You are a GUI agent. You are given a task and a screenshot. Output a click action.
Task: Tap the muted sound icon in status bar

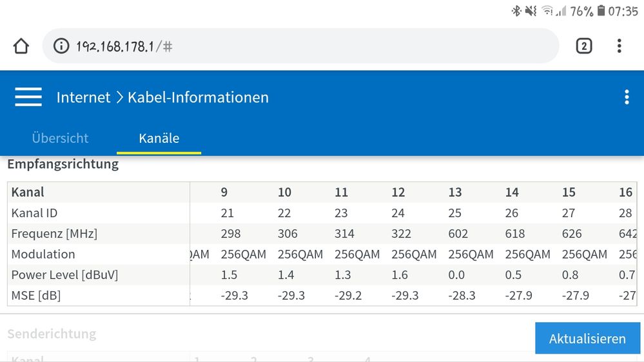click(531, 11)
